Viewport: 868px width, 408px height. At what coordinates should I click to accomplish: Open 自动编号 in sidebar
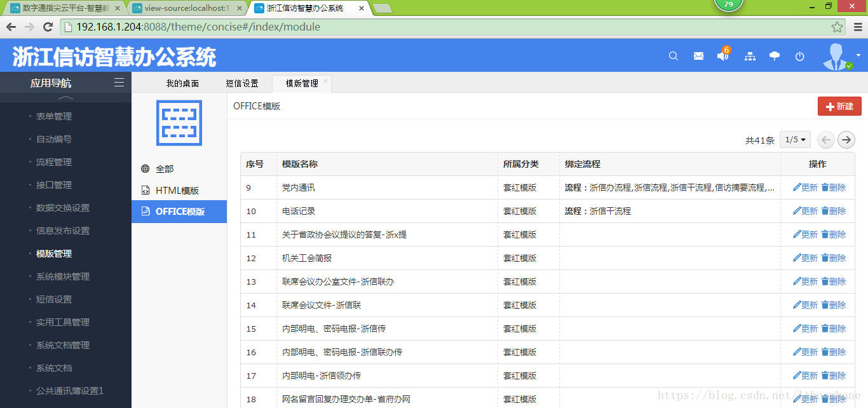[54, 139]
